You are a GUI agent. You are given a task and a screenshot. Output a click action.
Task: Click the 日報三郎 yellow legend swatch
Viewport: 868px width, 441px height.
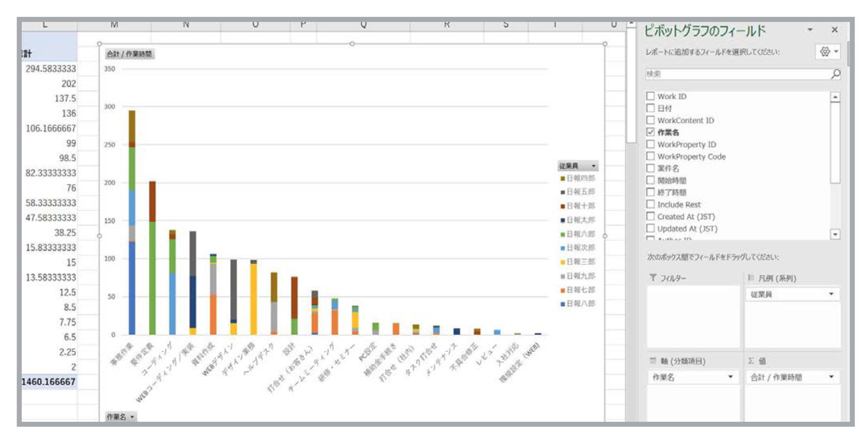click(x=563, y=262)
